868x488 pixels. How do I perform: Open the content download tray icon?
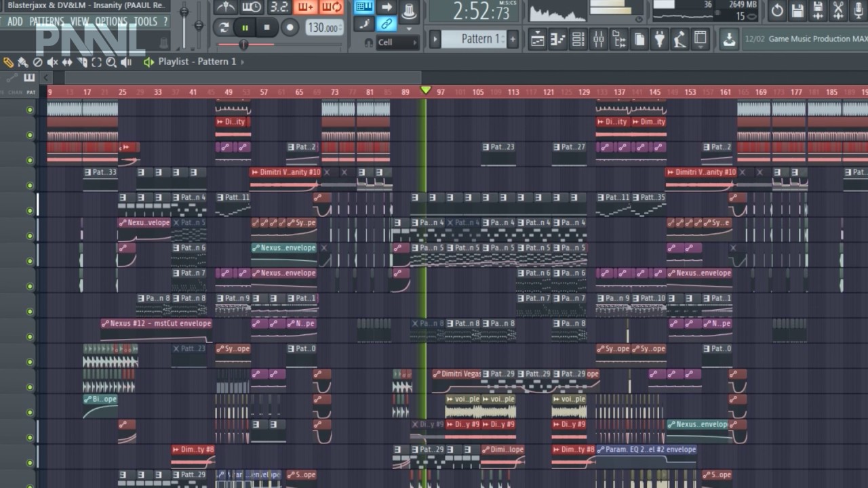pyautogui.click(x=729, y=39)
